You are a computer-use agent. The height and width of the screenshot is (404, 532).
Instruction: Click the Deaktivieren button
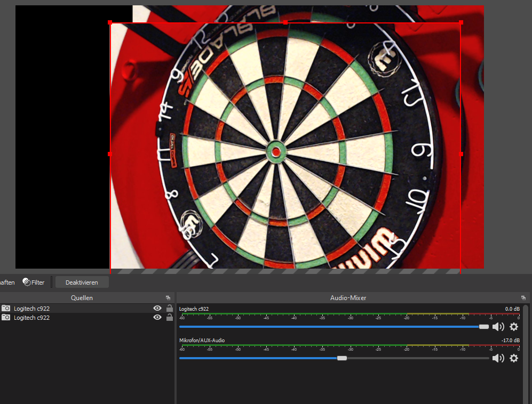82,282
